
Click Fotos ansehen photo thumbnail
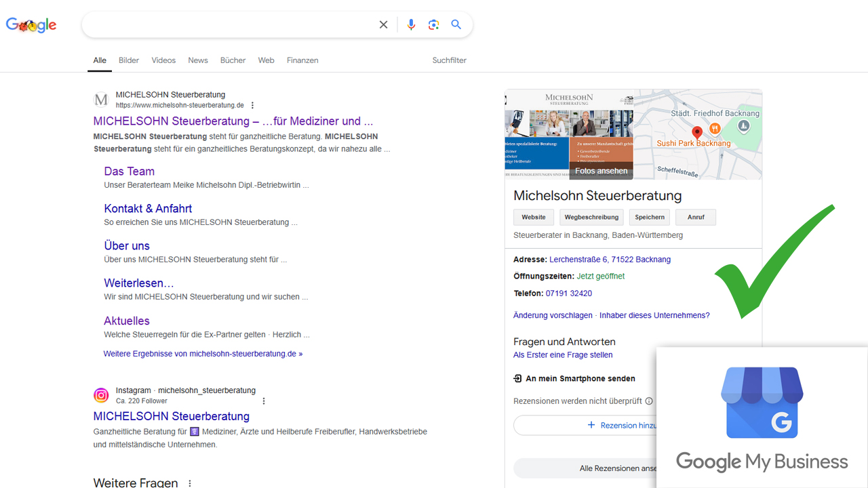(x=601, y=171)
